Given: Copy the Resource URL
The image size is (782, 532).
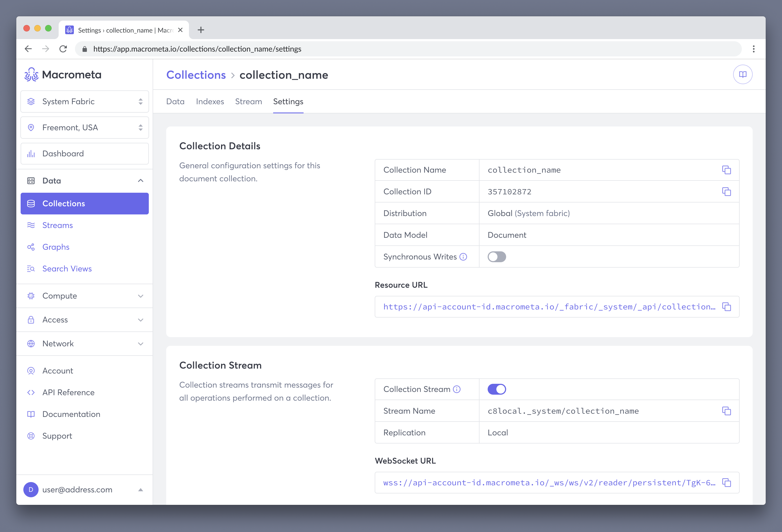Looking at the screenshot, I should pyautogui.click(x=726, y=307).
